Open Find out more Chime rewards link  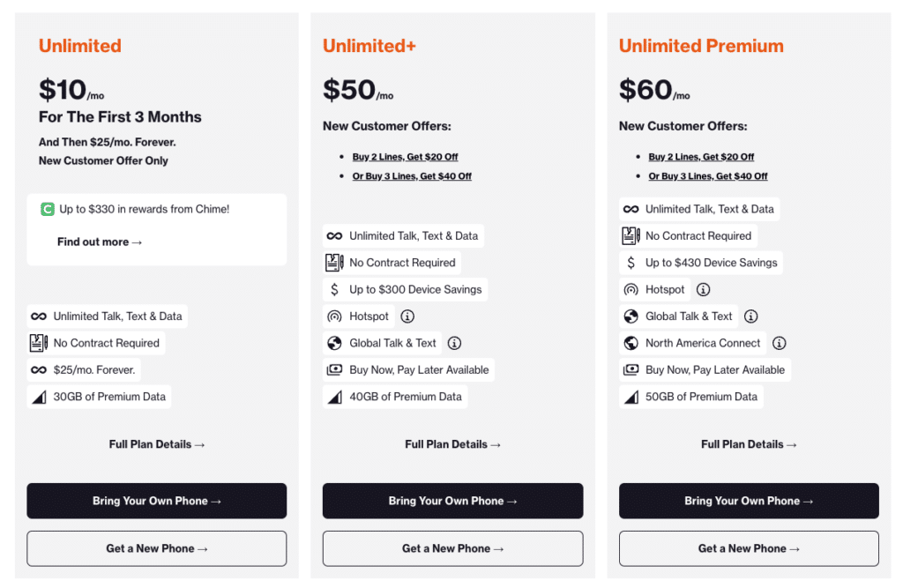pos(100,242)
